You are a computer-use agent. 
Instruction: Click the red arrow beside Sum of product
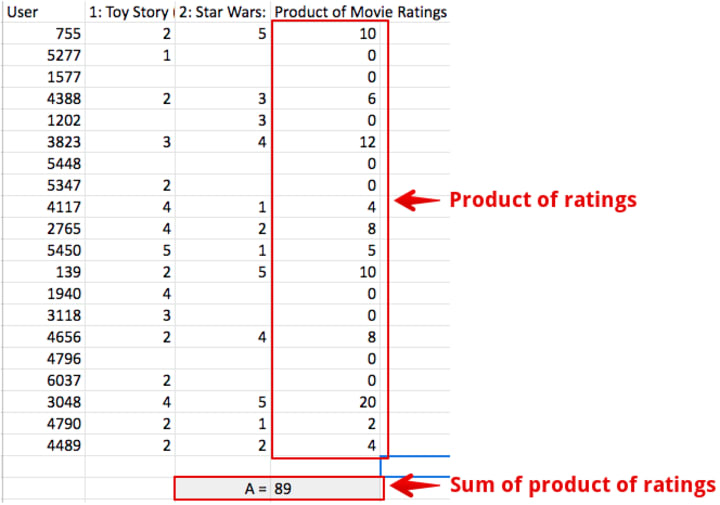tap(415, 486)
